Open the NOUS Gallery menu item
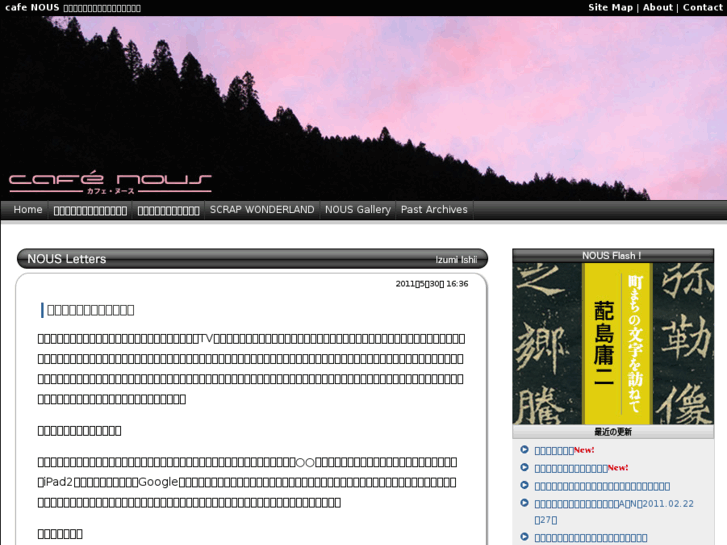Screen dimensions: 727x545 pos(357,210)
